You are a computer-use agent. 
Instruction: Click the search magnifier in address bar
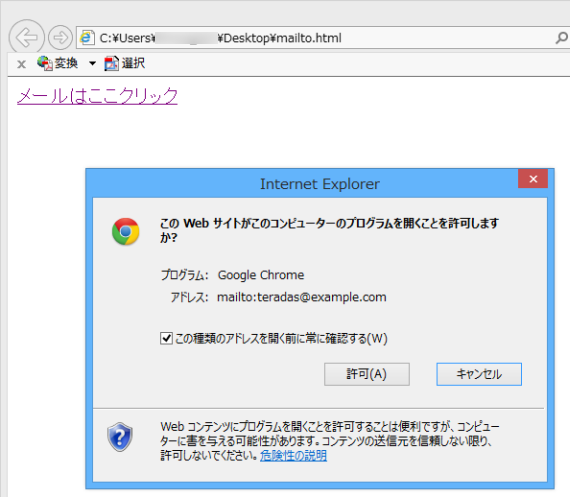562,38
